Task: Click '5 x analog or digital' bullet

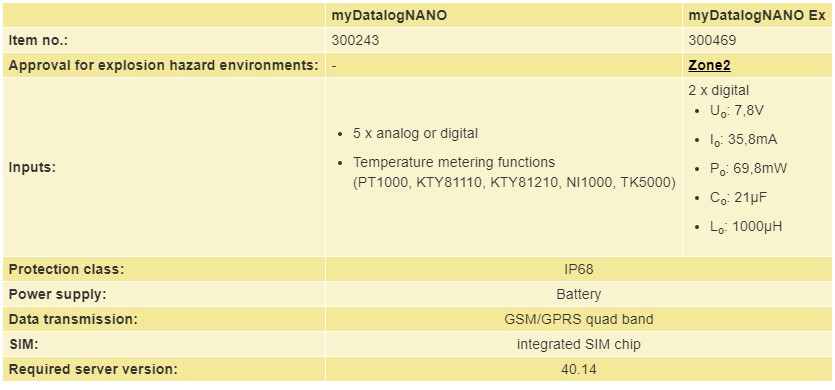Action: 415,133
